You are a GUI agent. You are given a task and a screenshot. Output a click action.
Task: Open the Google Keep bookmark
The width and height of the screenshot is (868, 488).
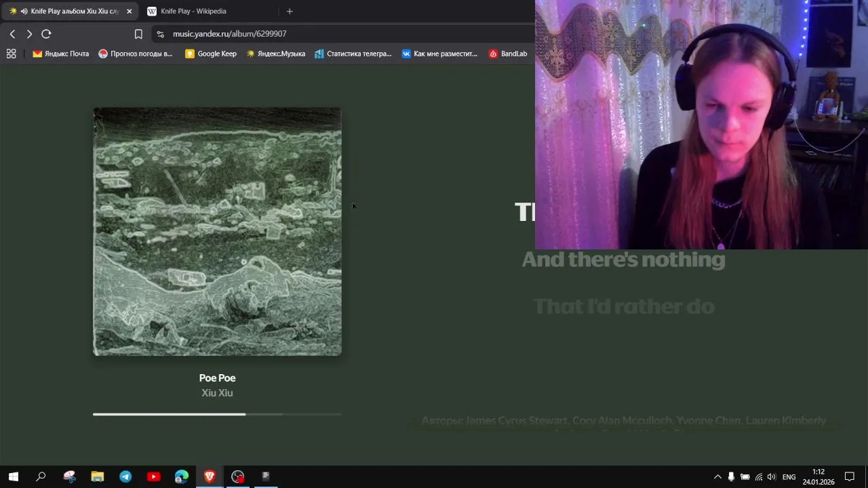pyautogui.click(x=211, y=54)
